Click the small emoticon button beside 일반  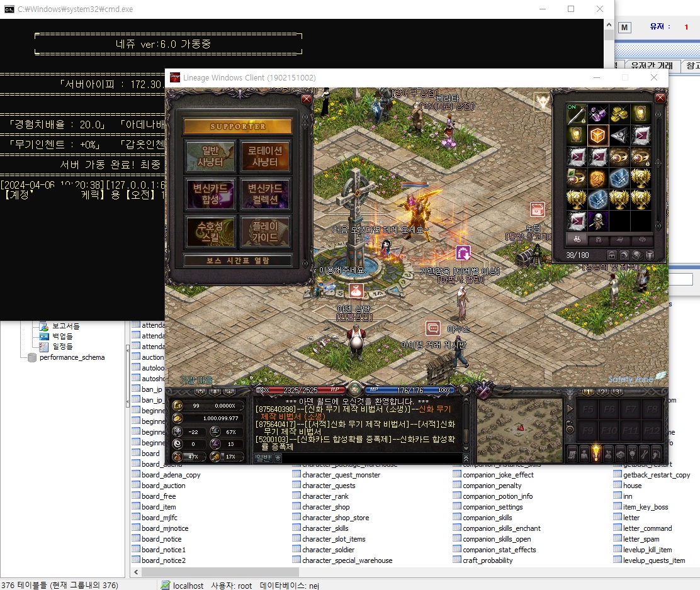(x=277, y=458)
